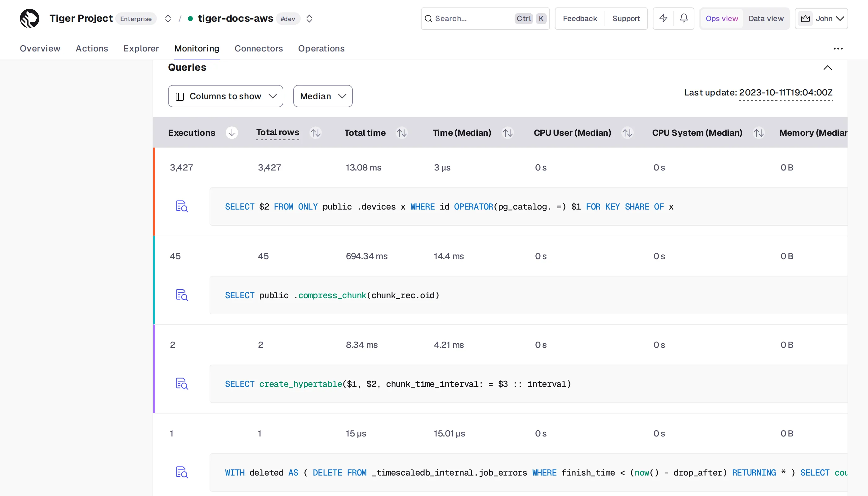Switch to Data view
This screenshot has width=868, height=496.
coord(766,18)
